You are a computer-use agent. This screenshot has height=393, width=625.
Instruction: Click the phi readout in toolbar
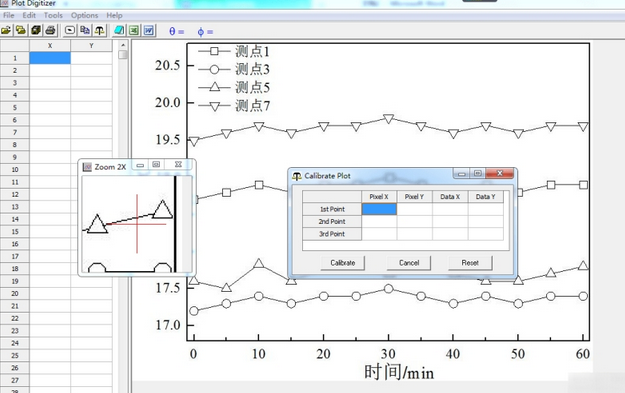pos(205,31)
